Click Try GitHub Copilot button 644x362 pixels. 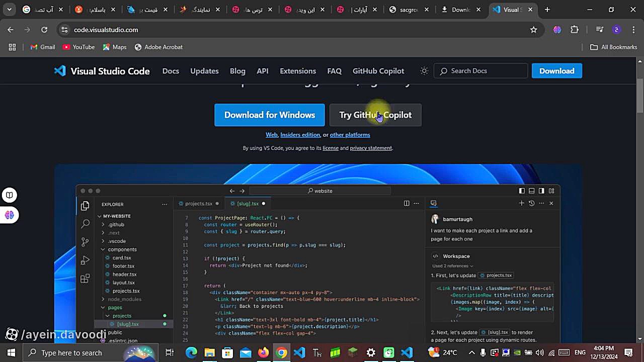[x=375, y=115]
